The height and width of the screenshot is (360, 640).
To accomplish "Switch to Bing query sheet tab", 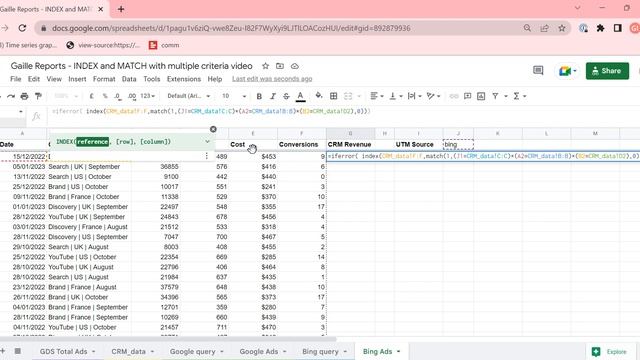I will (320, 351).
